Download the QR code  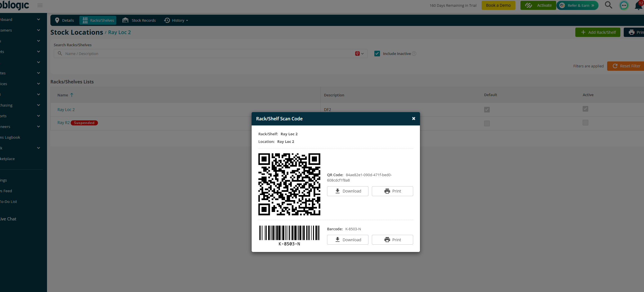[348, 191]
